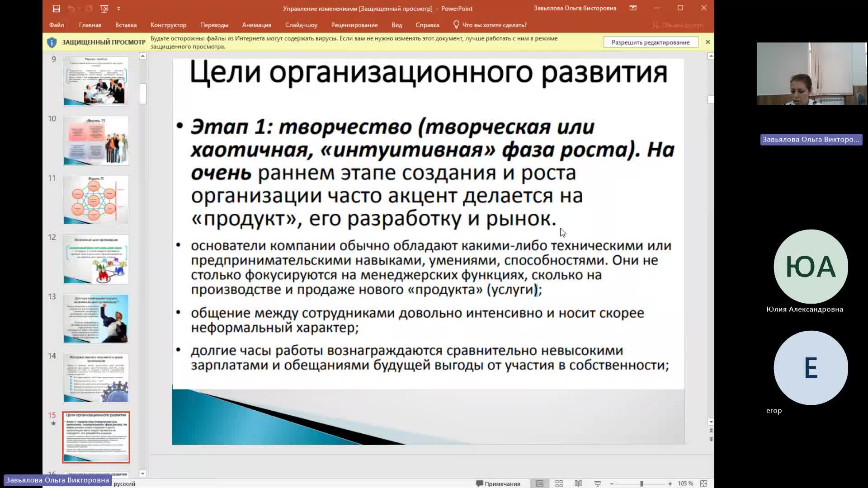
Task: Start Slide Show view from status bar
Action: (x=597, y=483)
